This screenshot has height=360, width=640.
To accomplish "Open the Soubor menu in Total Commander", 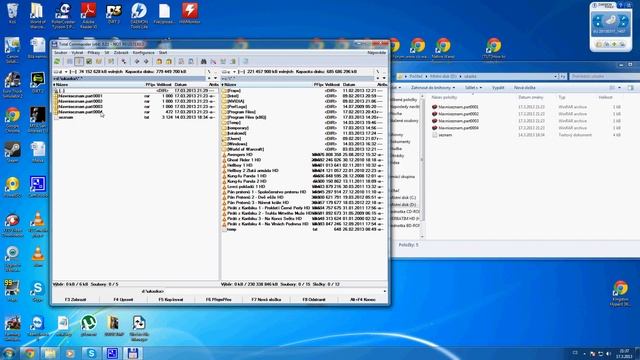I will [x=60, y=53].
